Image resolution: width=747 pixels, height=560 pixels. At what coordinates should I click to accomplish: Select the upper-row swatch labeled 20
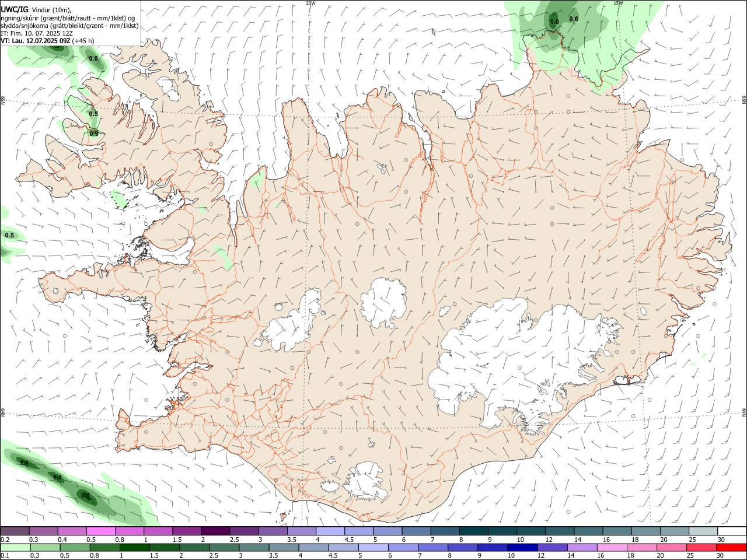[675, 531]
